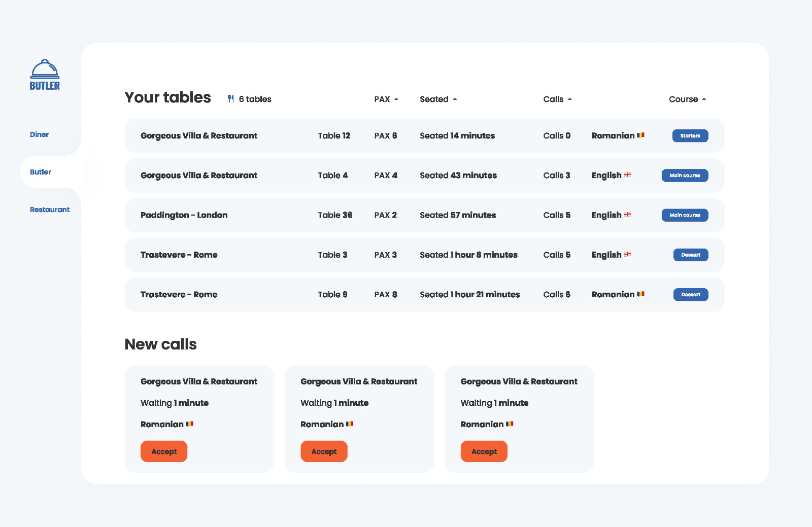812x527 pixels.
Task: Sort tables by the Seated column arrow
Action: coord(455,99)
